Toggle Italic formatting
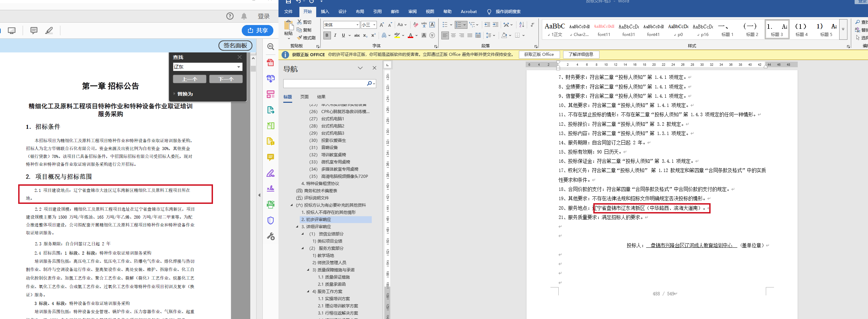 (x=335, y=35)
